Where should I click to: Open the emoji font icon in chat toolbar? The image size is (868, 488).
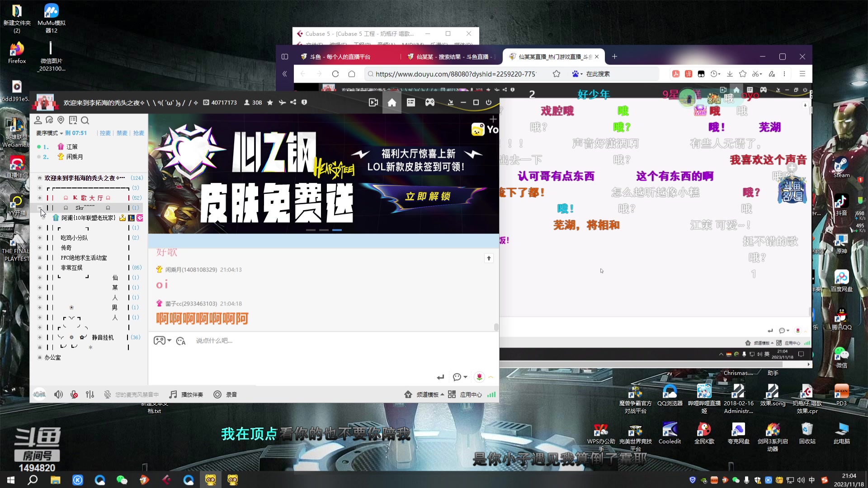pyautogui.click(x=181, y=341)
